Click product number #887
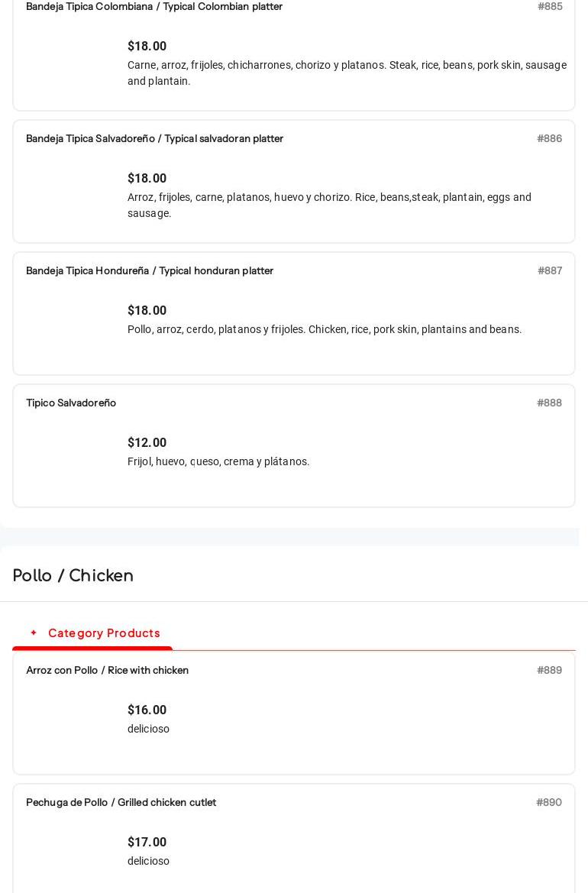Image resolution: width=588 pixels, height=893 pixels. pos(550,270)
